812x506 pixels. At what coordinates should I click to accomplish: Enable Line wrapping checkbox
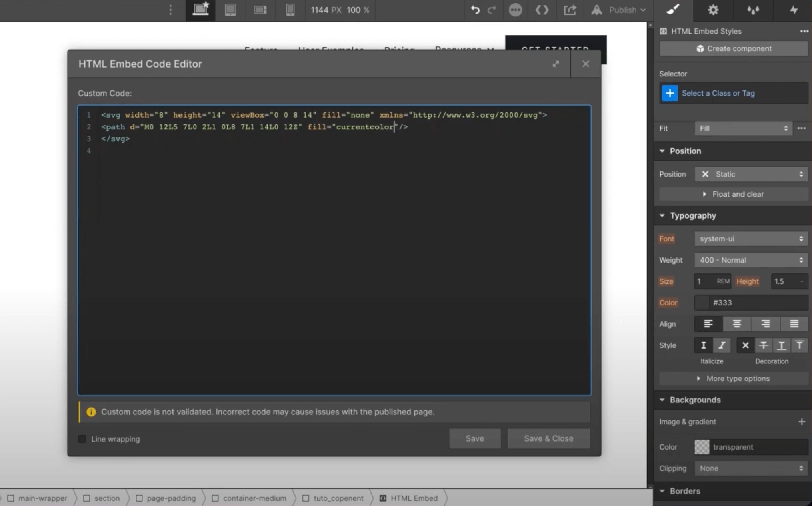click(x=82, y=439)
